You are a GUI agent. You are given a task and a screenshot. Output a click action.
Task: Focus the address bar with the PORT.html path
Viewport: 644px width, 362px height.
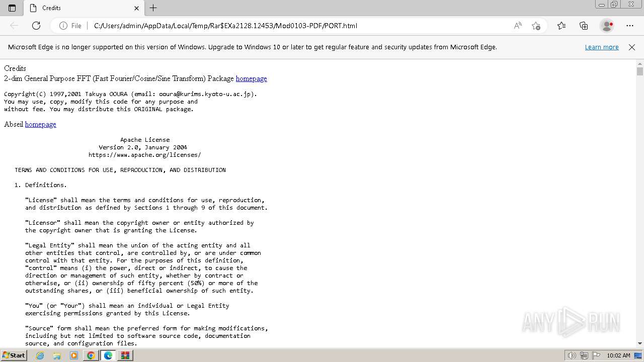click(225, 26)
